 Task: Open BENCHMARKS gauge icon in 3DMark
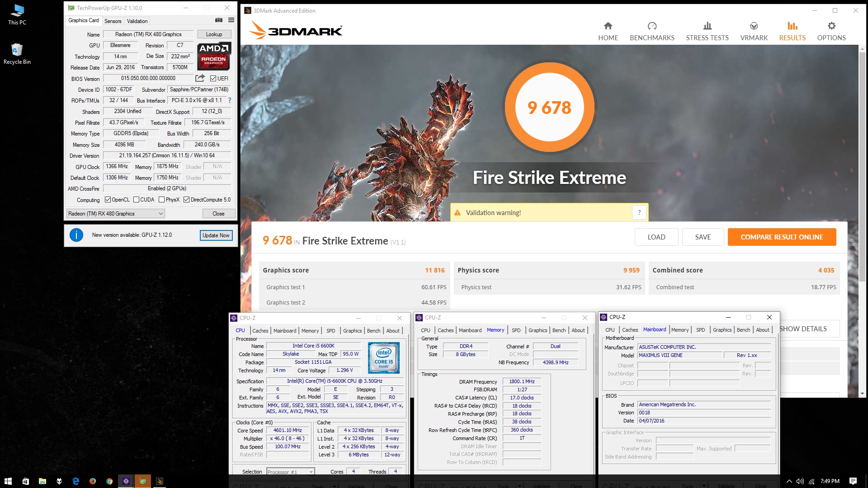(652, 26)
